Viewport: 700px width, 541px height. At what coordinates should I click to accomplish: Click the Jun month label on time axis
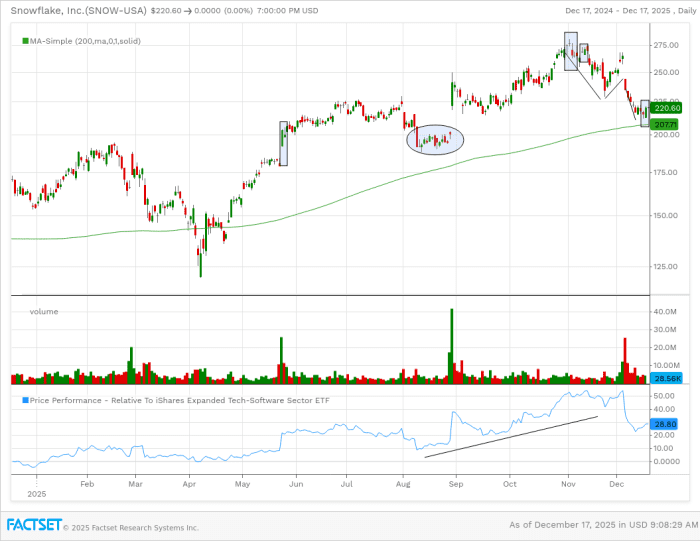coord(296,484)
